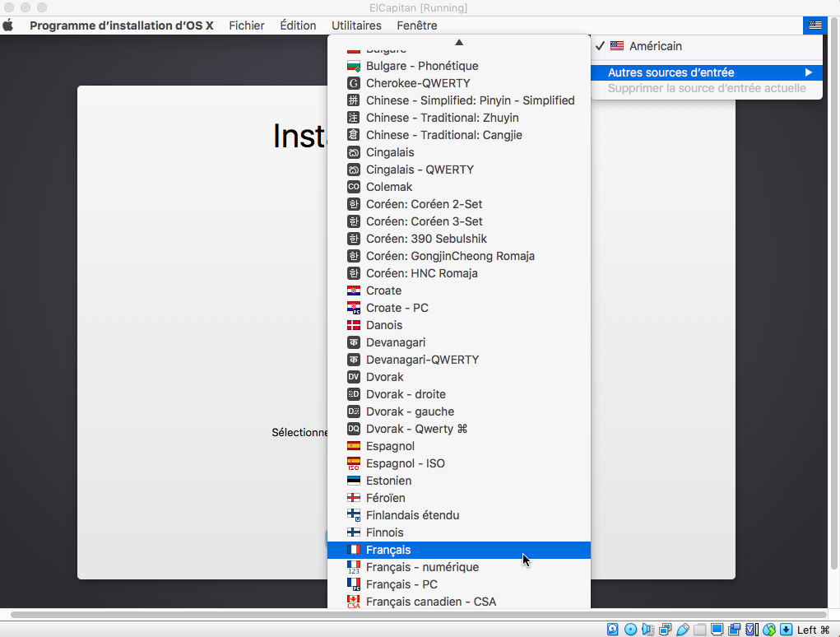The width and height of the screenshot is (840, 637).
Task: Open the Apple menu
Action: coord(8,26)
